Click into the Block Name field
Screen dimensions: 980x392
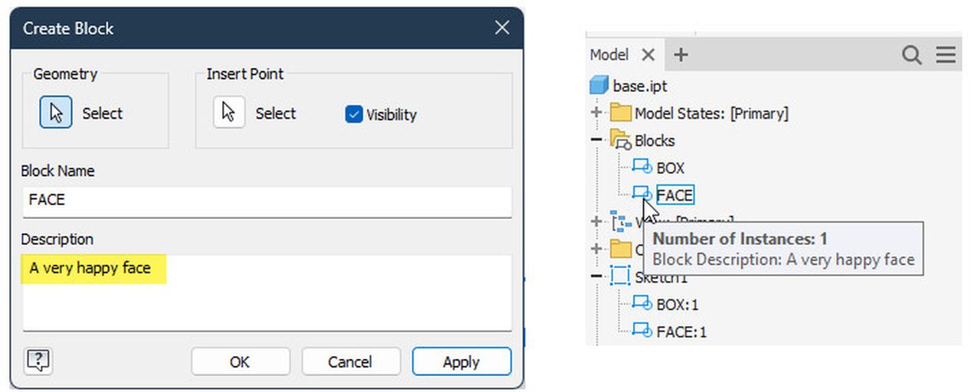266,201
